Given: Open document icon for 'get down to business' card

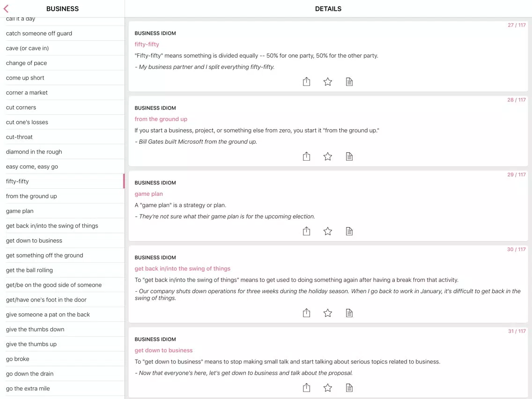Looking at the screenshot, I should (x=349, y=388).
